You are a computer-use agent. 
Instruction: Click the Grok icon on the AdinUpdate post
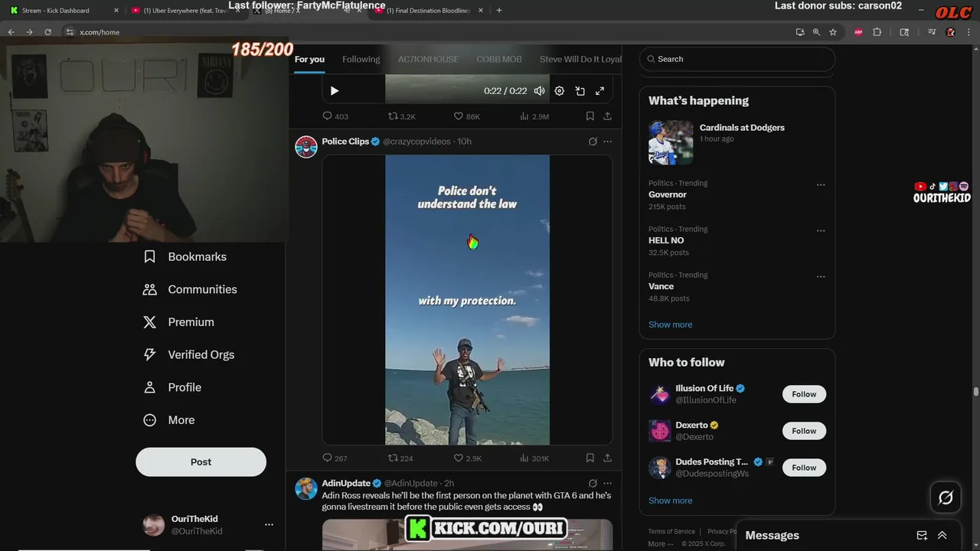[x=593, y=483]
